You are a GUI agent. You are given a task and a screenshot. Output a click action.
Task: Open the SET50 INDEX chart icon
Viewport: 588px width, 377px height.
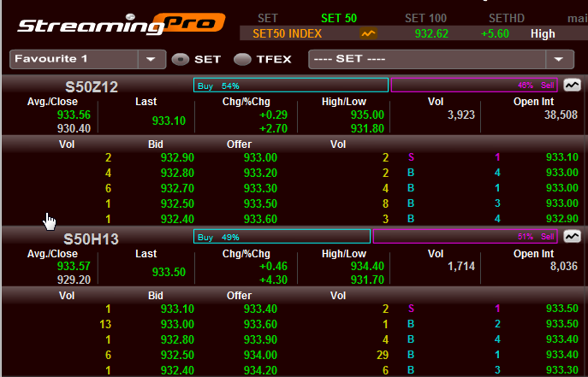[368, 33]
